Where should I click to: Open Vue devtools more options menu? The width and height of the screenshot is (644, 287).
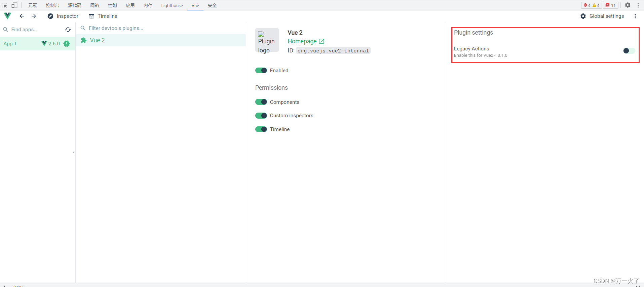tap(635, 16)
